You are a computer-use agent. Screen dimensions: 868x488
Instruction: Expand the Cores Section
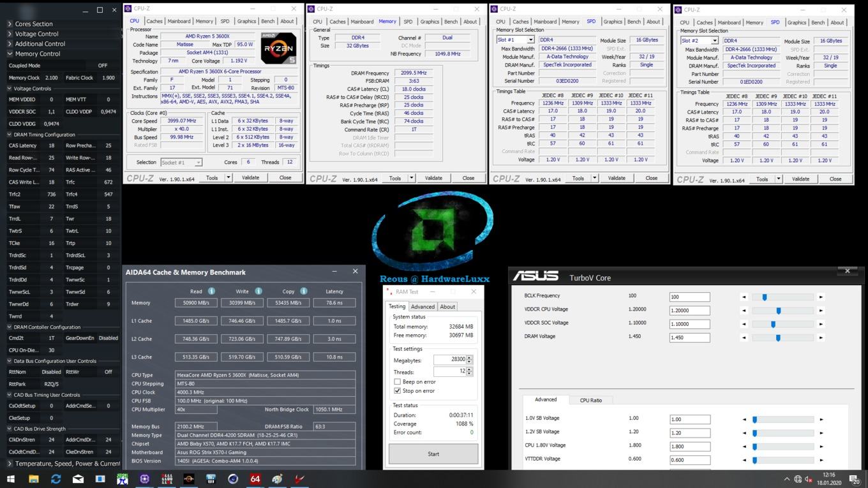click(10, 24)
